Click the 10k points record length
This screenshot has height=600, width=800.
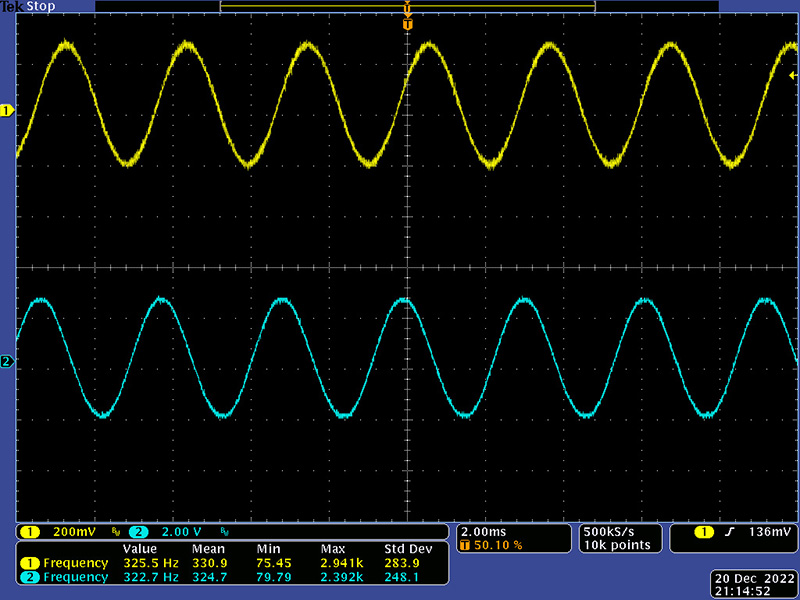click(x=615, y=545)
